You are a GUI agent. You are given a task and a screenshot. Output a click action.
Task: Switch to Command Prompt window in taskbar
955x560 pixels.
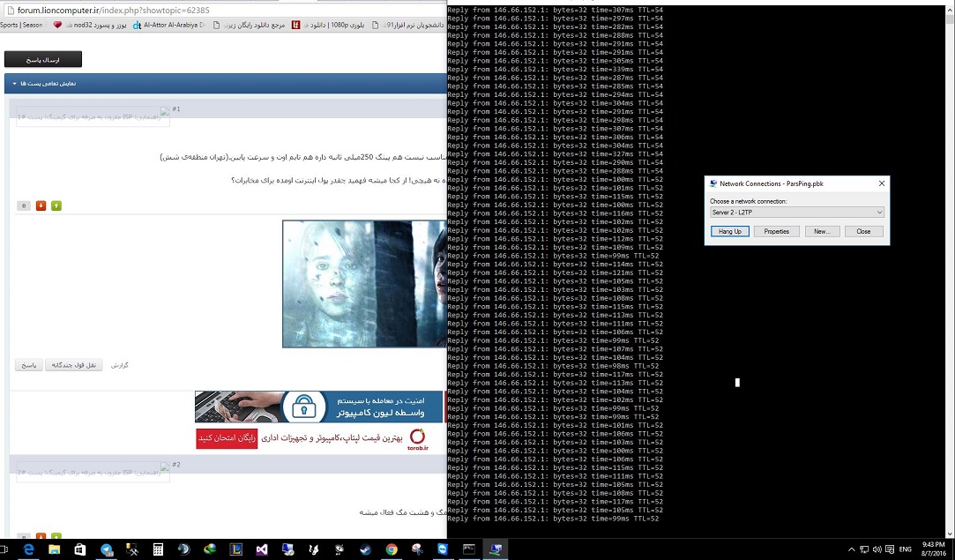[469, 549]
